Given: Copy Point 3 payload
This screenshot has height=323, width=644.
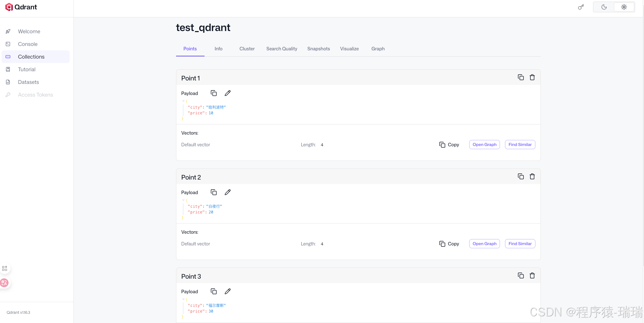Looking at the screenshot, I should (214, 291).
